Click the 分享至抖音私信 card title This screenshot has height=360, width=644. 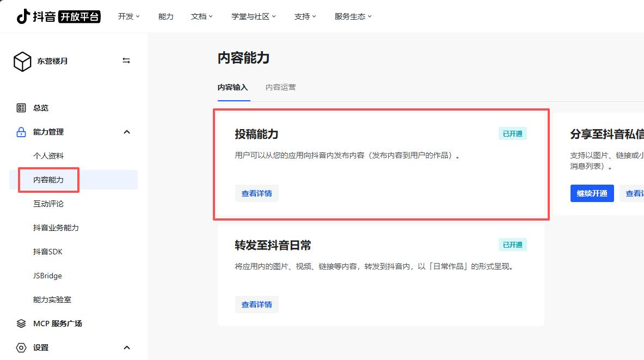[606, 135]
